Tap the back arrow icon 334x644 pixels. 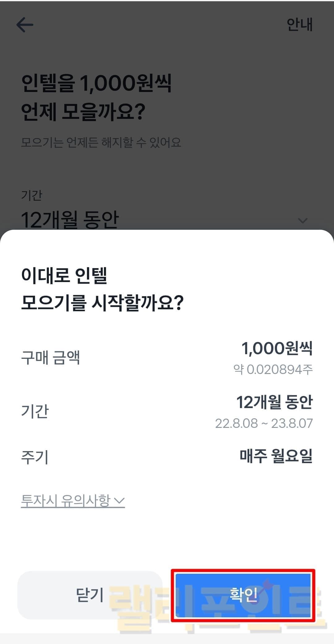point(25,25)
